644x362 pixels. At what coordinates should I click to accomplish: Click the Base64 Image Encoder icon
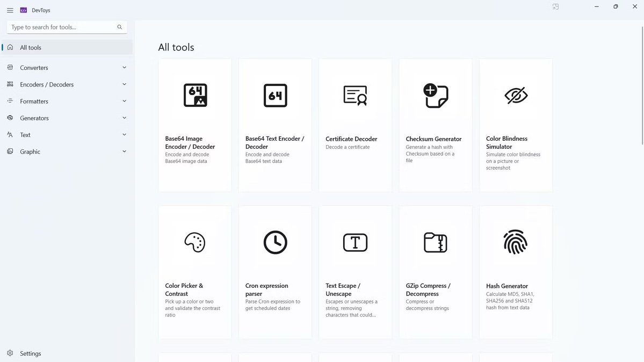195,95
